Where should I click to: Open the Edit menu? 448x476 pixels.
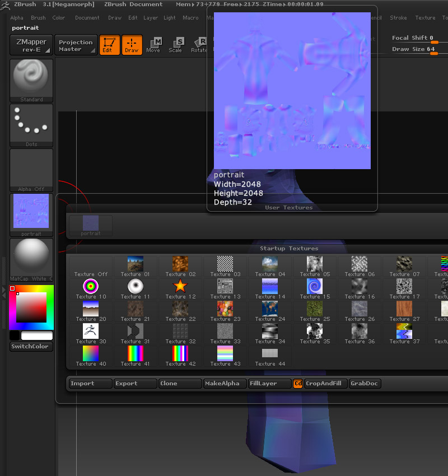pyautogui.click(x=133, y=18)
